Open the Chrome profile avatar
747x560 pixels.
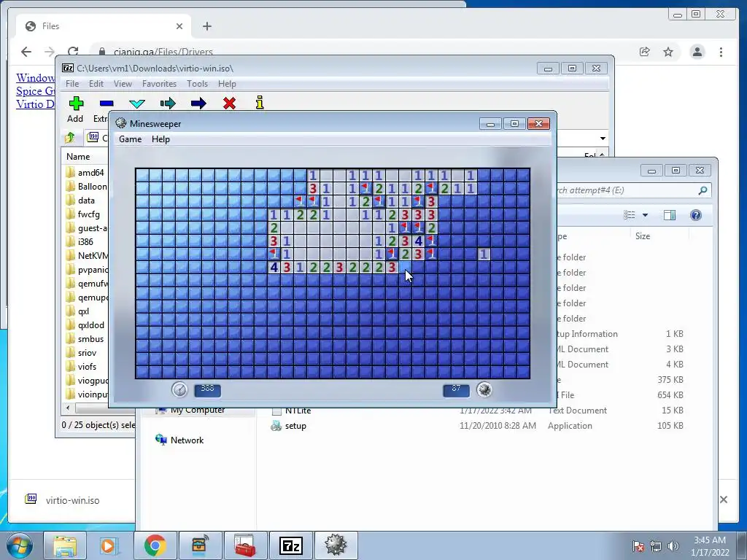(697, 52)
